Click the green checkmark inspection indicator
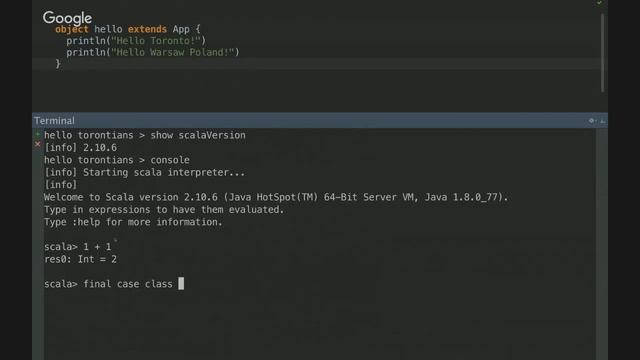Screen dimensions: 640x360 pyautogui.click(x=599, y=2)
